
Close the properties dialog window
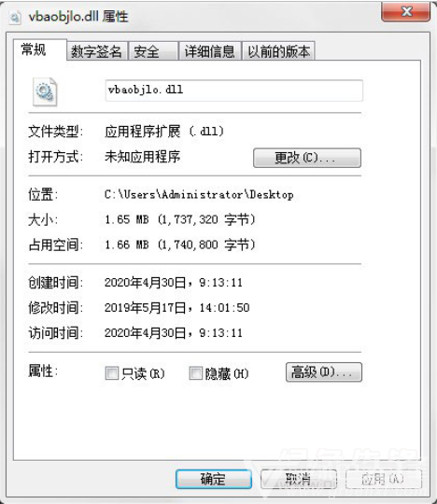(406, 12)
